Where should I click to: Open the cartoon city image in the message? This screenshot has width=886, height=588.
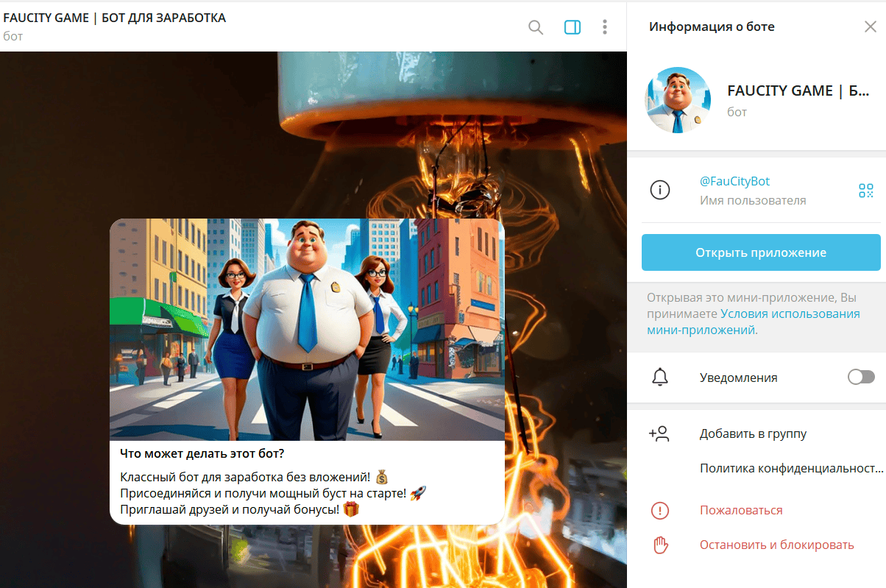tap(307, 329)
